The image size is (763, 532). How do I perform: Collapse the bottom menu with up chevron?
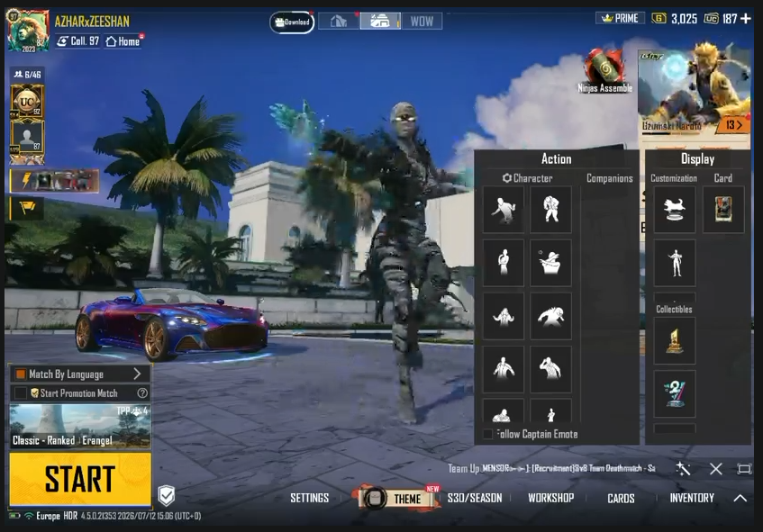[740, 498]
